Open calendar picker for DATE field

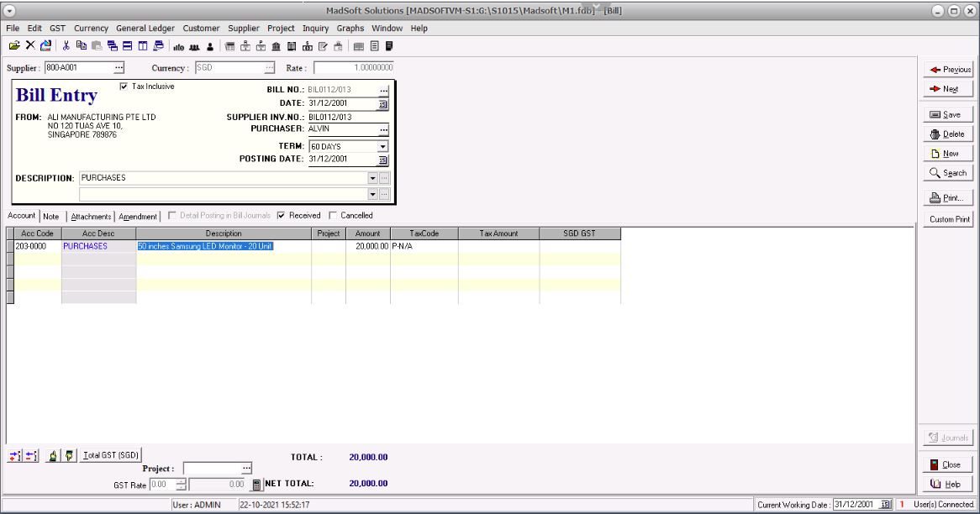[x=383, y=104]
